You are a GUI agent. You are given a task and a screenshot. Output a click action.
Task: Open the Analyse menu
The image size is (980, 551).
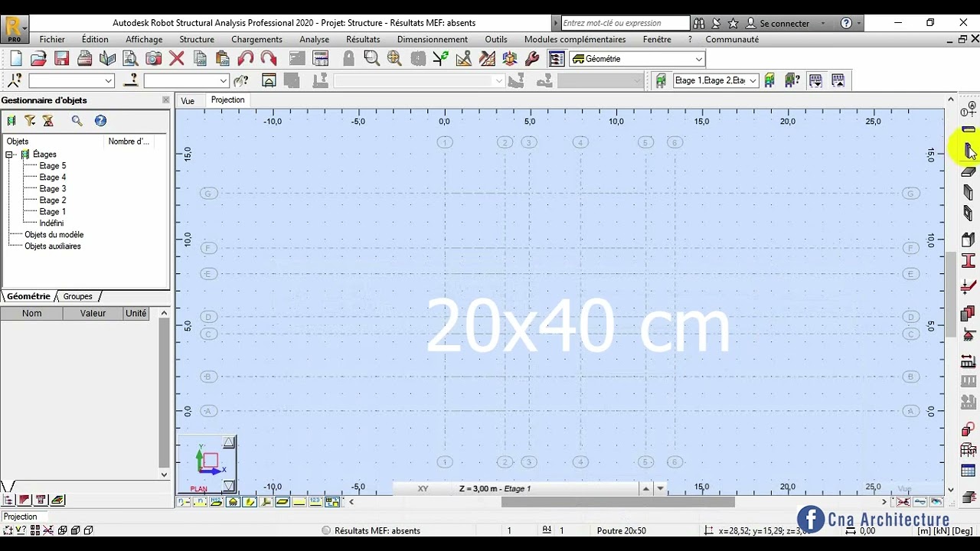coord(314,39)
